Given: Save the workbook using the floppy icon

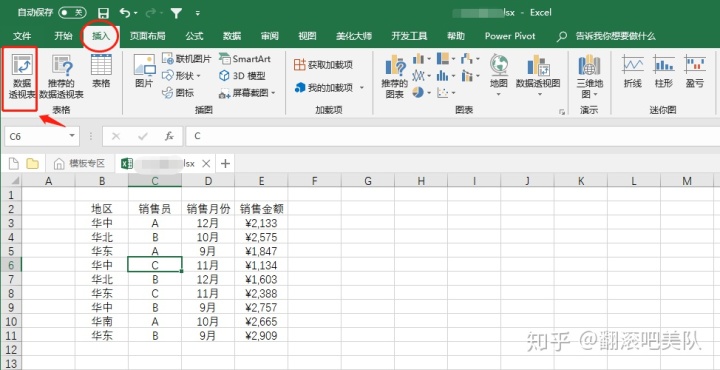Looking at the screenshot, I should click(104, 13).
